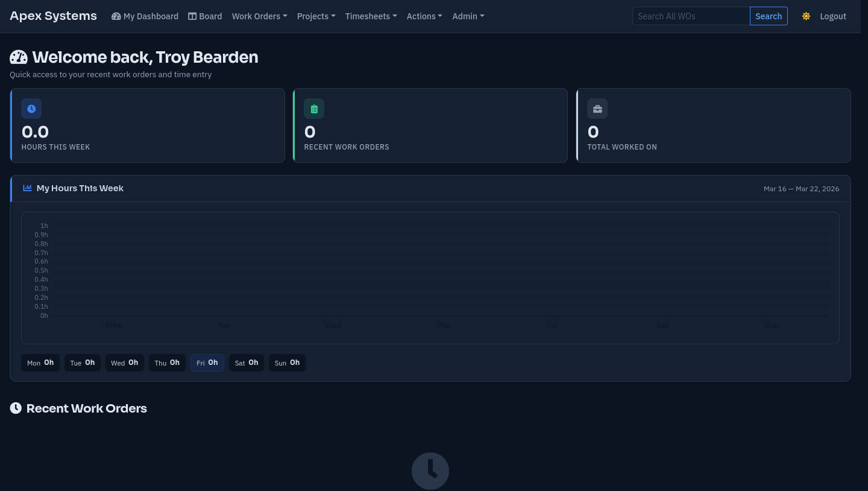
Task: Click the Search button
Action: [769, 16]
